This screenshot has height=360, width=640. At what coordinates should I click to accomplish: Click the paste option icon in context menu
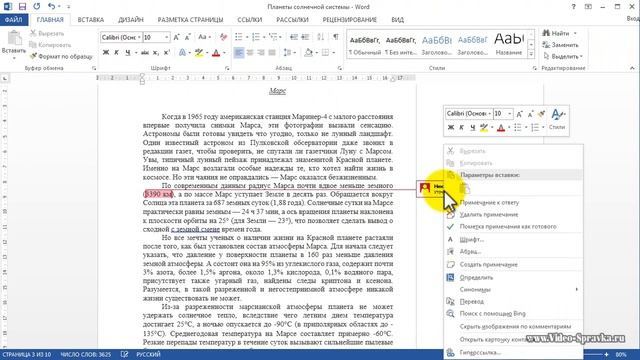[x=464, y=189]
